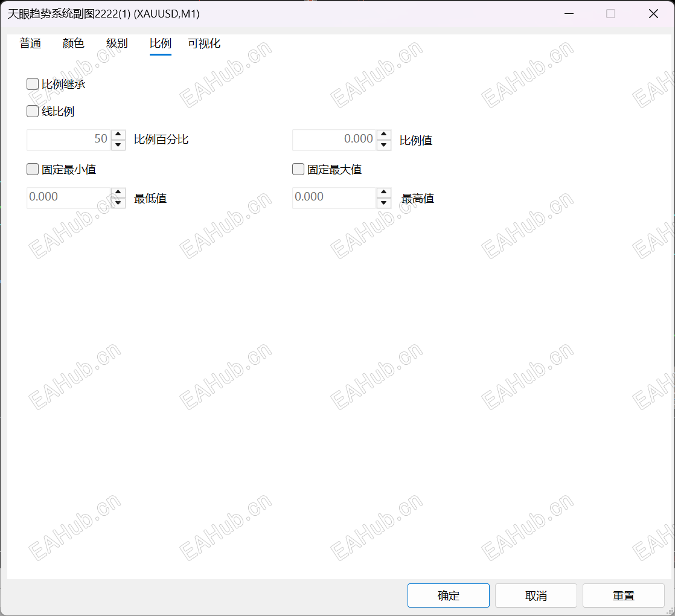Lower the 最高值 using its down arrow
675x616 pixels.
pyautogui.click(x=383, y=203)
